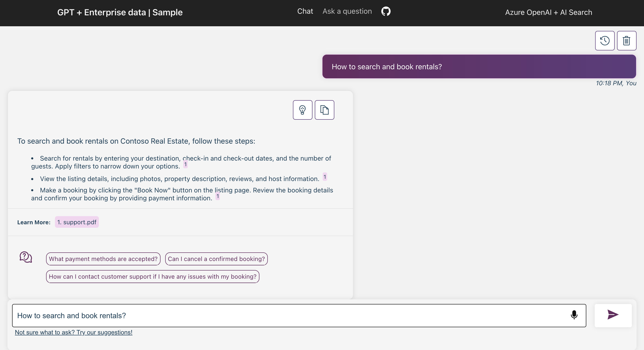This screenshot has height=350, width=644.
Task: Click citation 1 after 'payment information'
Action: (218, 196)
